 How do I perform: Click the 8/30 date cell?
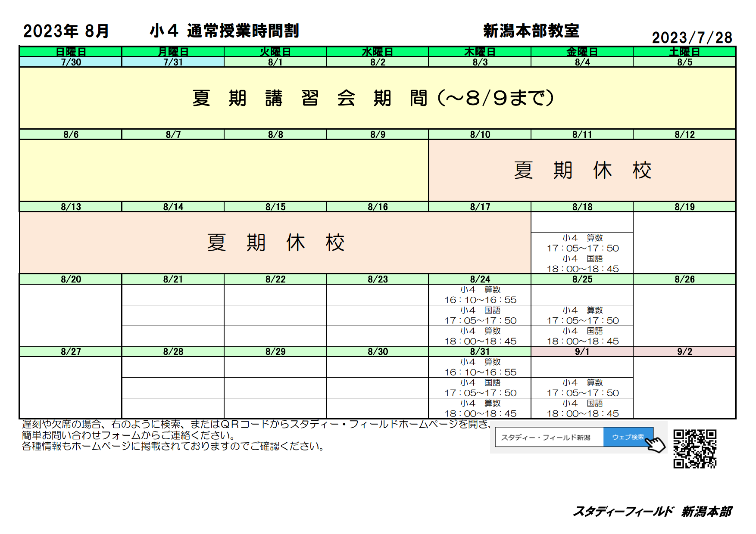click(378, 351)
